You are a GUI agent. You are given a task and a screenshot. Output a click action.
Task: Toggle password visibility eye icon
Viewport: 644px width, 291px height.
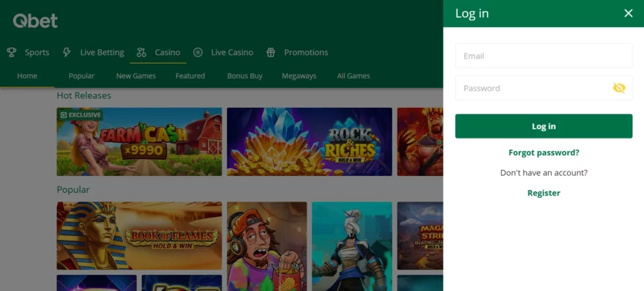pos(619,88)
